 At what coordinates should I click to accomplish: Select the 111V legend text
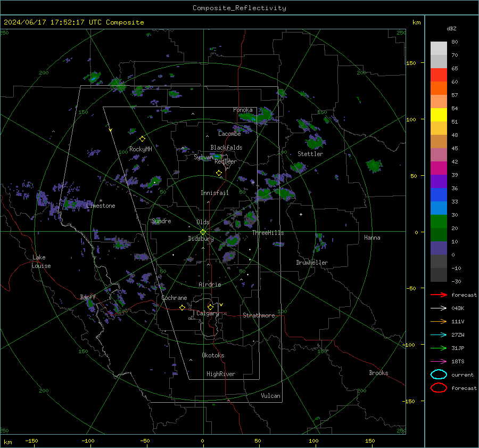(458, 321)
